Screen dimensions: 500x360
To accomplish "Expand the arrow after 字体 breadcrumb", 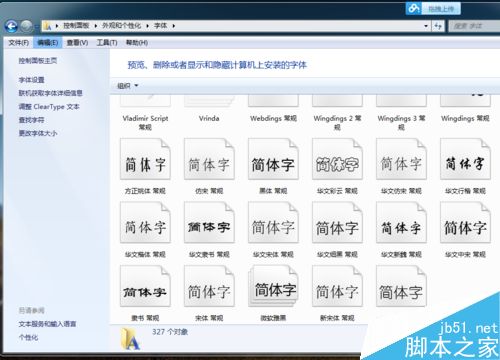I will click(x=174, y=26).
